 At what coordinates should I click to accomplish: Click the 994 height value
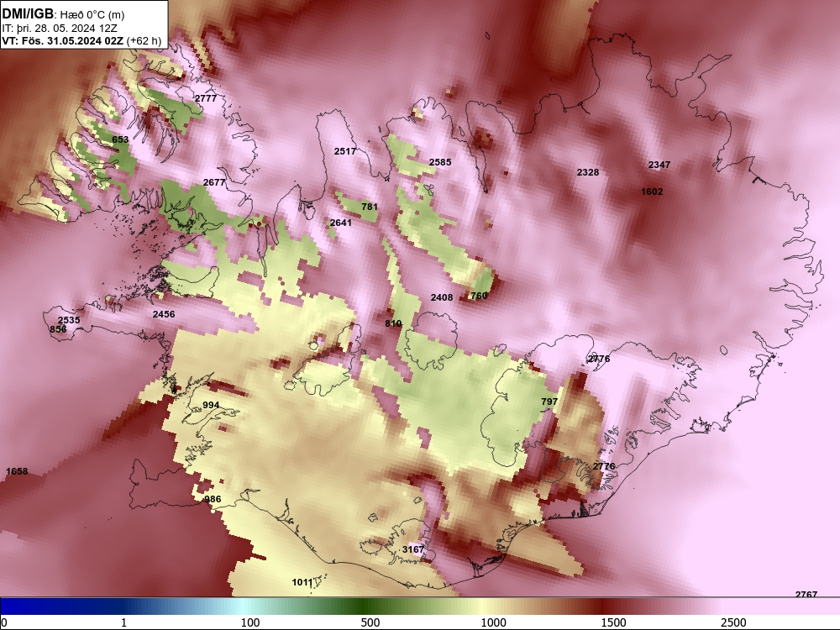pos(211,405)
